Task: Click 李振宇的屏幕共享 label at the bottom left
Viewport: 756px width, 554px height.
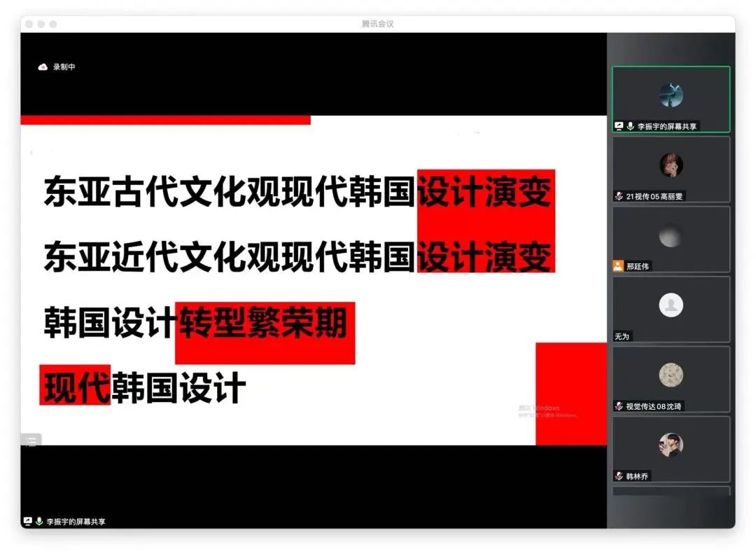Action: click(76, 522)
